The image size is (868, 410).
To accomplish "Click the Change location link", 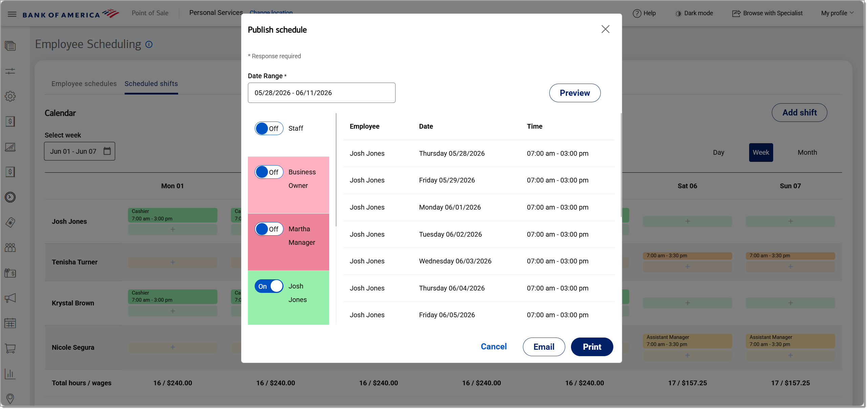I will coord(271,12).
